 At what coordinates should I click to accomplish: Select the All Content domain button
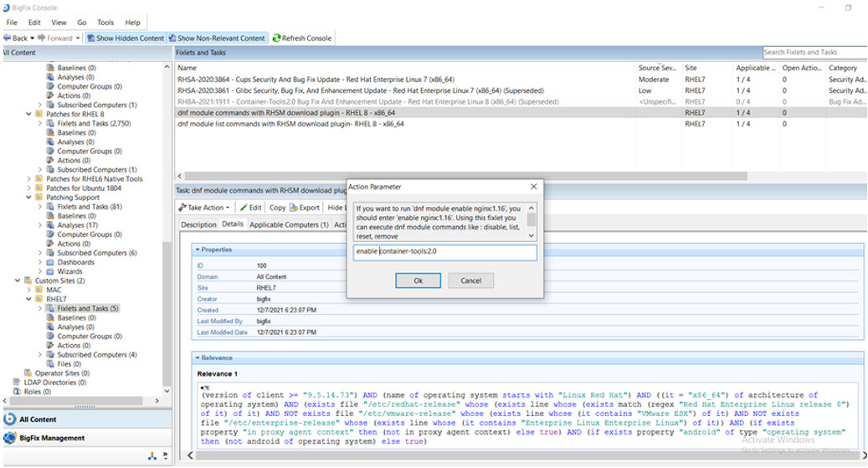coord(38,419)
